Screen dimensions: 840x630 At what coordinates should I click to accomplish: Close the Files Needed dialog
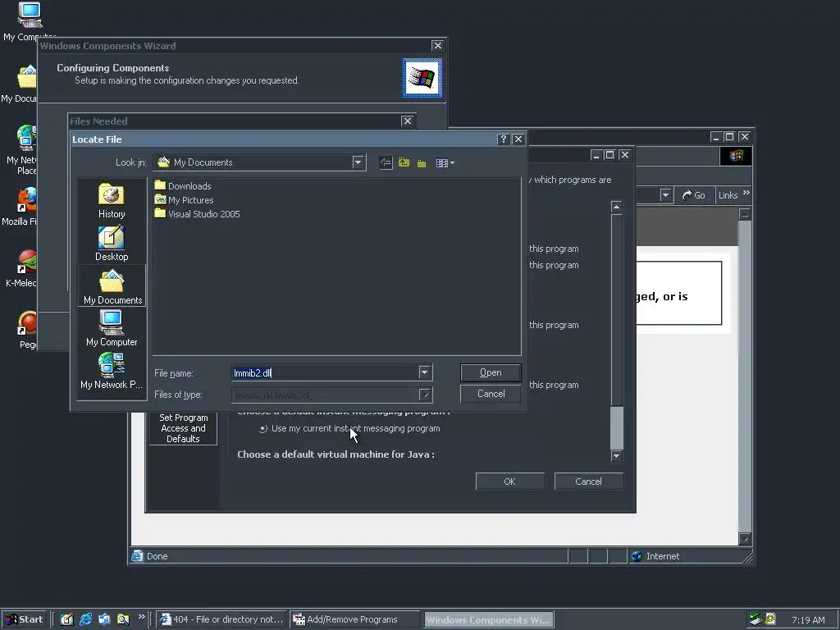coord(407,121)
